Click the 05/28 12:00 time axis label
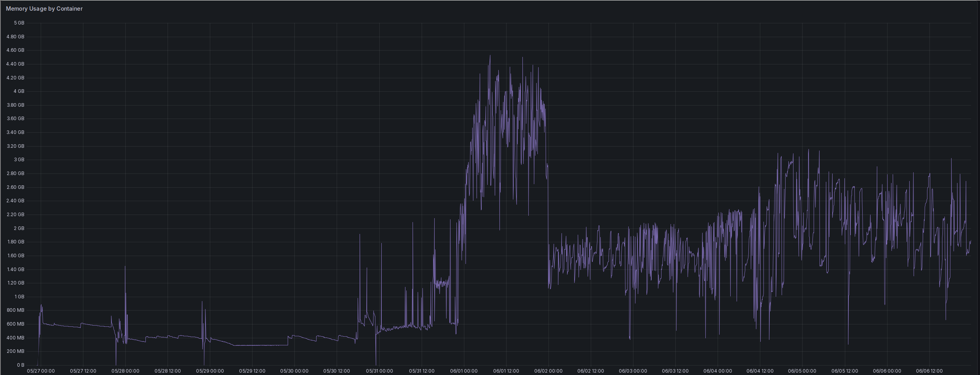The height and width of the screenshot is (375, 980). click(168, 371)
